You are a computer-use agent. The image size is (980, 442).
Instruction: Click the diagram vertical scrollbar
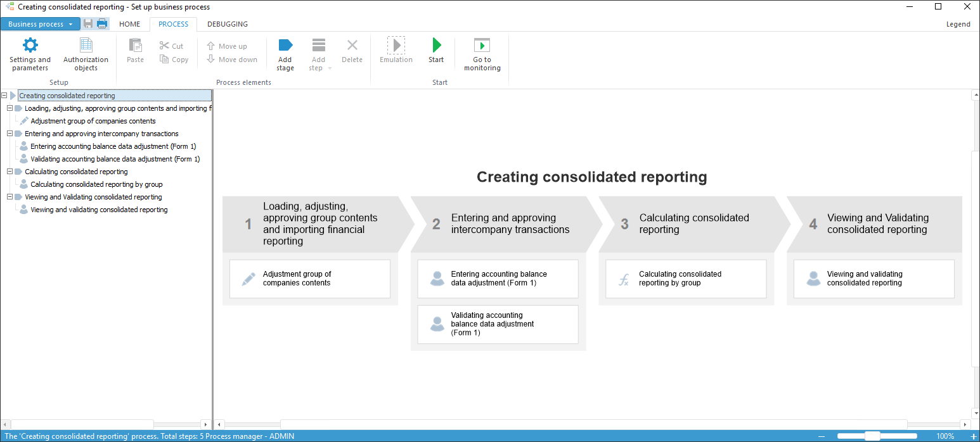pyautogui.click(x=976, y=258)
